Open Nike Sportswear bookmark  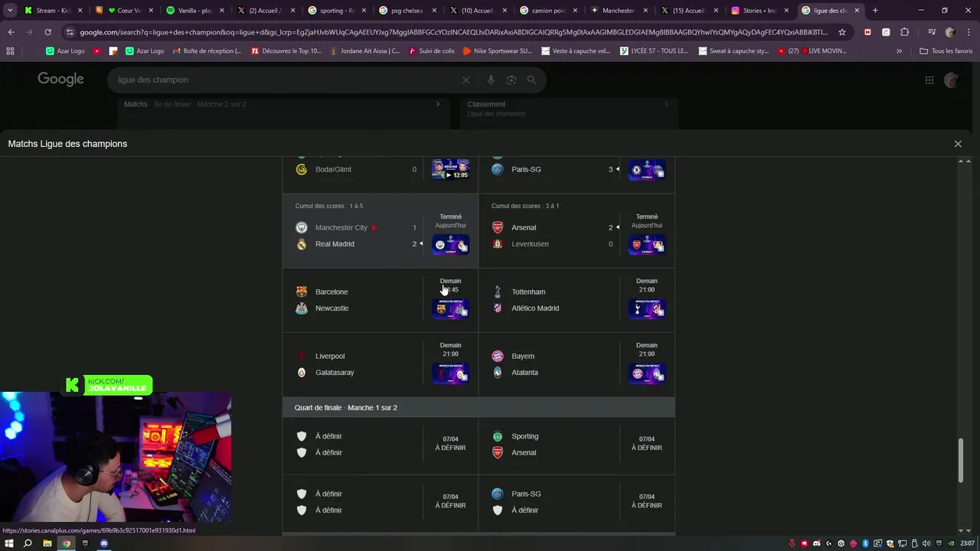point(498,51)
